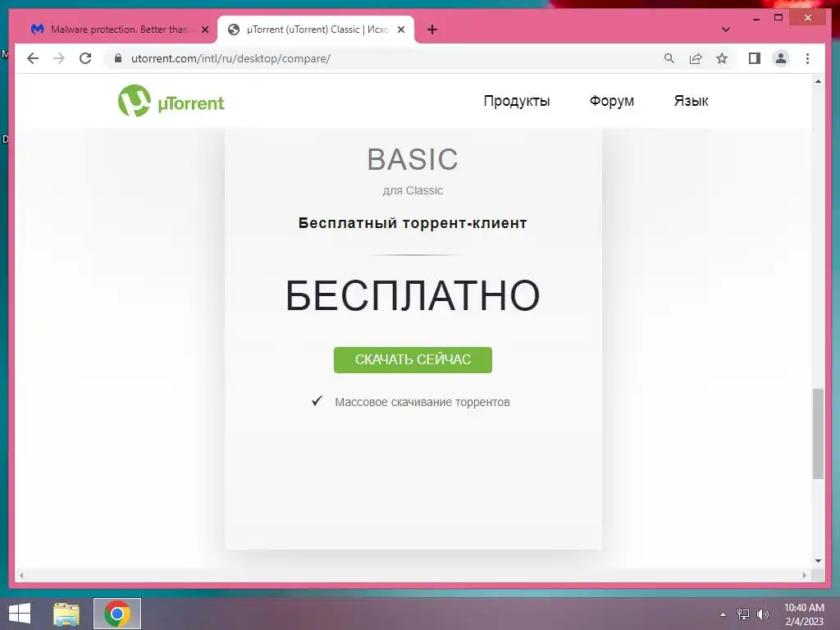Screen dimensions: 840x630
Task: Click СКАЧАТЬ СЕЙЧАС download button
Action: (413, 359)
